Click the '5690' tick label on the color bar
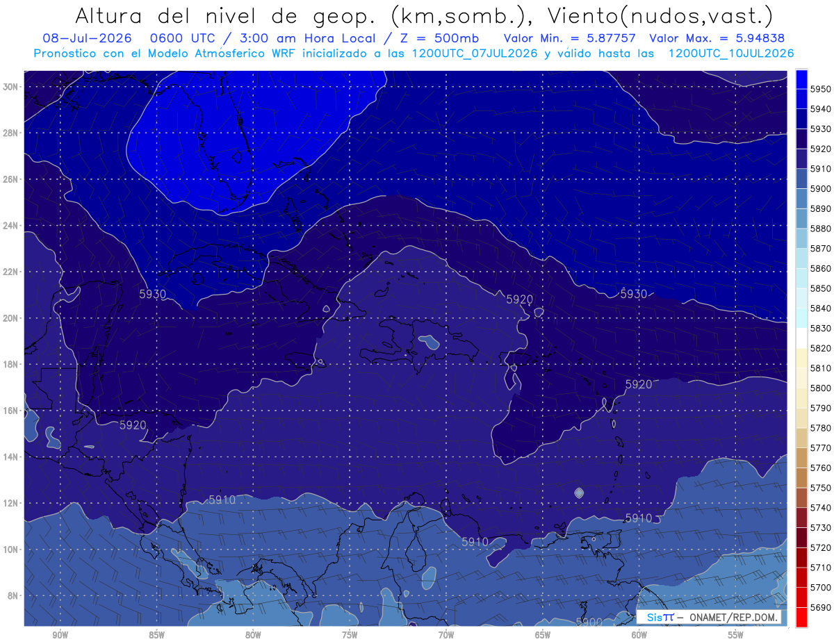The image size is (834, 644). (821, 607)
